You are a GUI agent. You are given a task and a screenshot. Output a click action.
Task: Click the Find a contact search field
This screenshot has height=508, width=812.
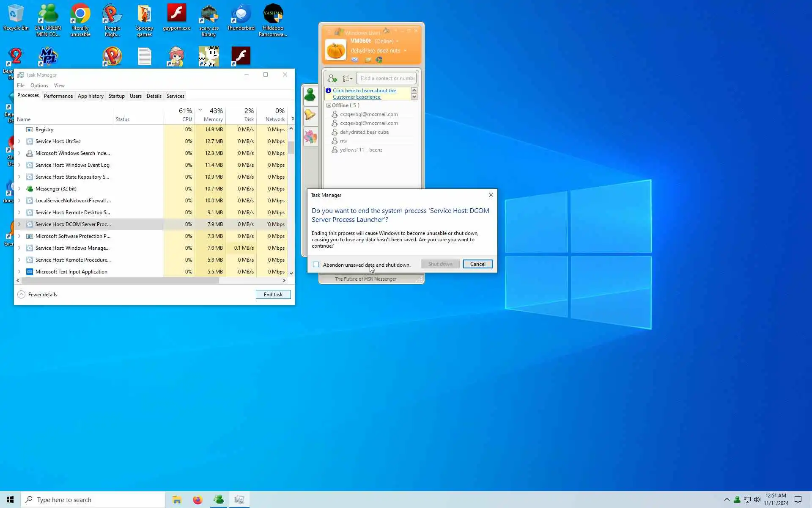387,78
